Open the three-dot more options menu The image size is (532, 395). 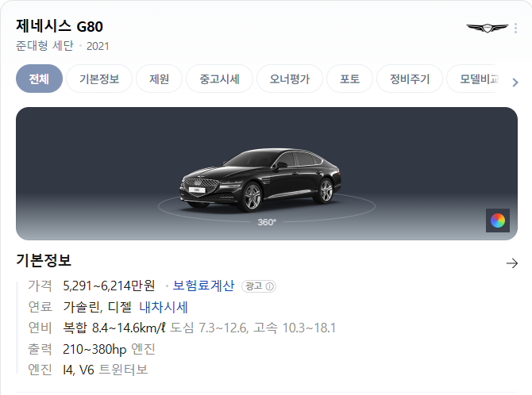515,28
